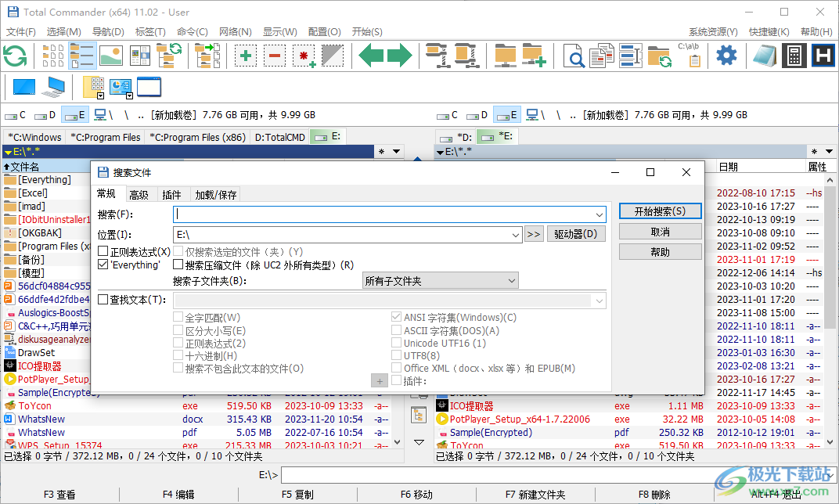The width and height of the screenshot is (839, 504).
Task: Open the FTP connect folder icon
Action: coord(505,56)
